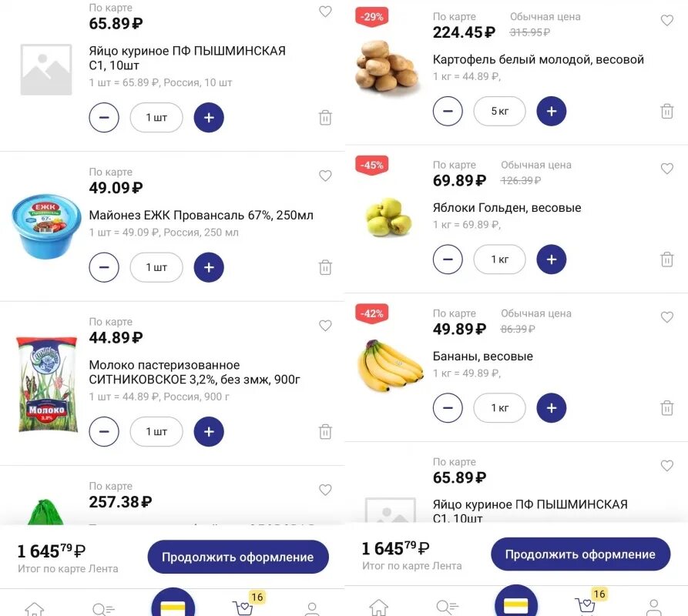Click trash icon next to Картофель белый молодой
The image size is (688, 616).
pos(667,111)
